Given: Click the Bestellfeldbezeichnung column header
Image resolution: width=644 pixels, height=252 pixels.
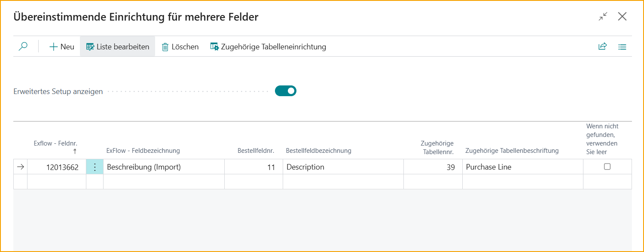Looking at the screenshot, I should (318, 151).
